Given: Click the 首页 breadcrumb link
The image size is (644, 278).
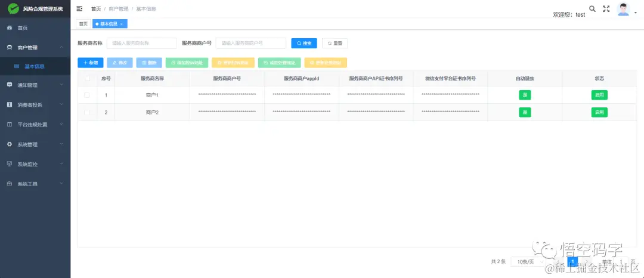Looking at the screenshot, I should pyautogui.click(x=95, y=8).
